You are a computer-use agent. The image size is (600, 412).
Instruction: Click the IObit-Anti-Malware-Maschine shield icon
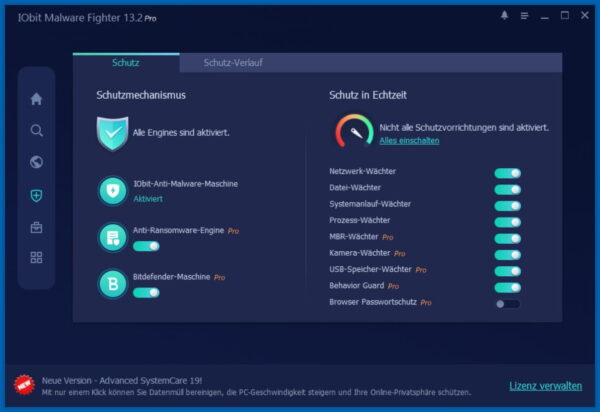112,191
